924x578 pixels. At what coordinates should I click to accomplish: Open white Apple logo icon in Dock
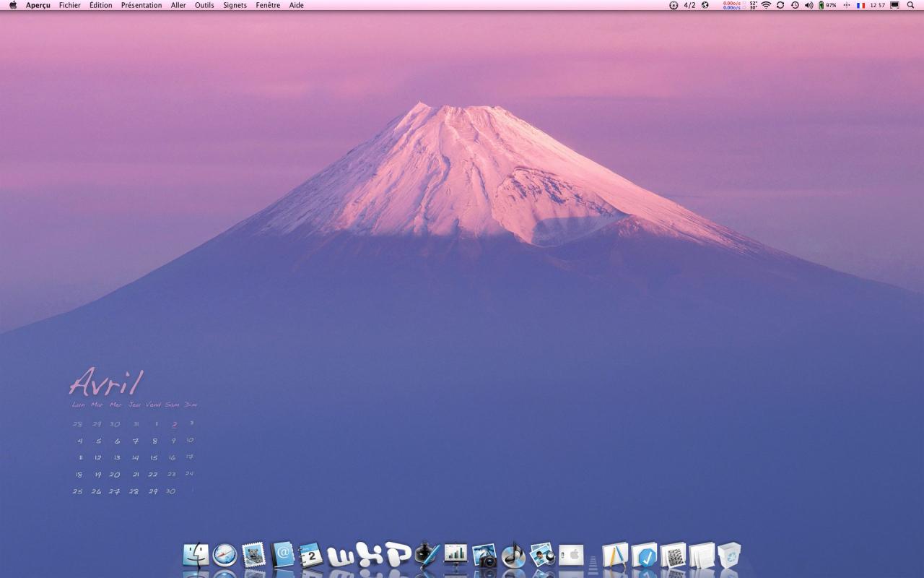pyautogui.click(x=571, y=555)
